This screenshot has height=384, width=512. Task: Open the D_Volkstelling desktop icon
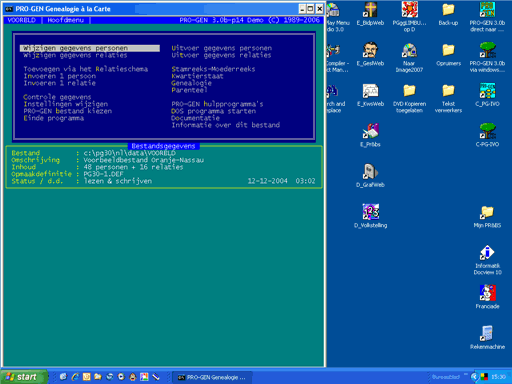tap(370, 216)
